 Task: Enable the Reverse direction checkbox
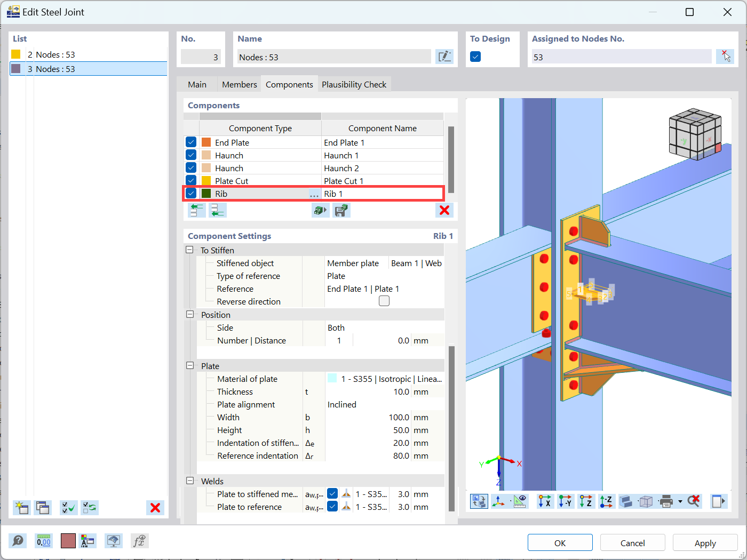(x=384, y=301)
